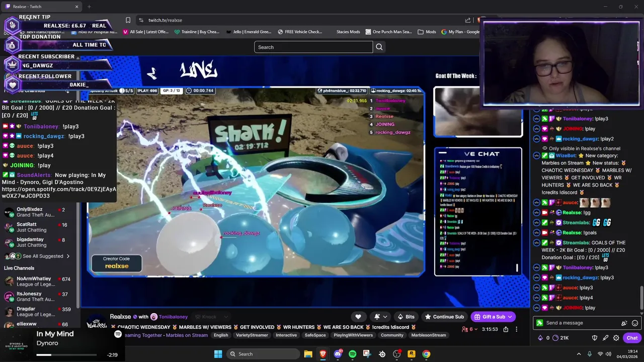Open ScatRatt channel in sidebar
Viewport: 644px width, 362px height.
click(38, 227)
